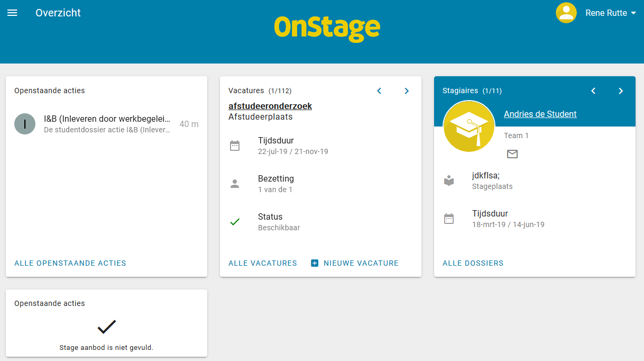Image resolution: width=644 pixels, height=361 pixels.
Task: Click the email envelope icon for Andries
Action: 512,154
